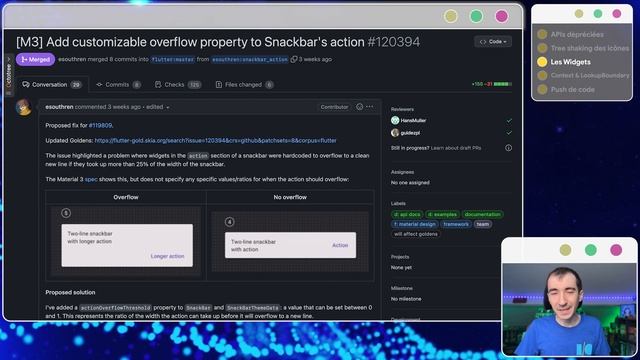Click the esouthren avatar beside the comment
Screen dimensions: 640x360
pyautogui.click(x=24, y=107)
